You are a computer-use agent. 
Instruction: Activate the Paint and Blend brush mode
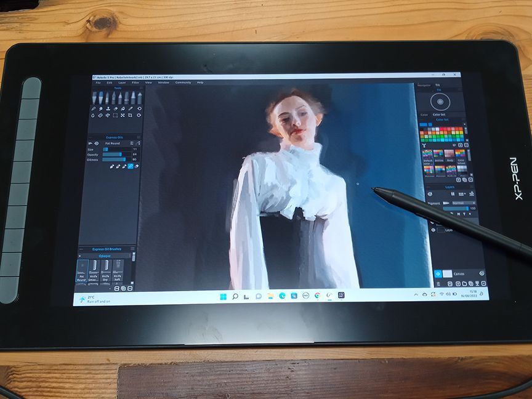pos(124,166)
